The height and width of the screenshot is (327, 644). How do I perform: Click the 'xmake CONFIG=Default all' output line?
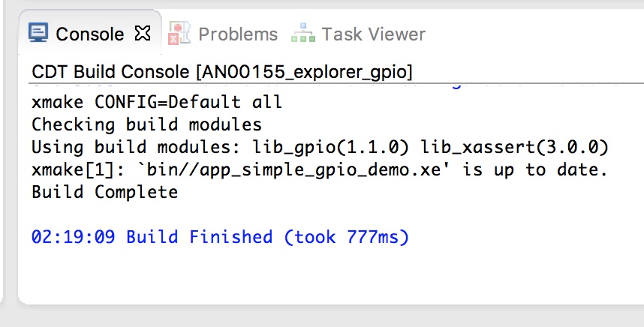tap(157, 102)
